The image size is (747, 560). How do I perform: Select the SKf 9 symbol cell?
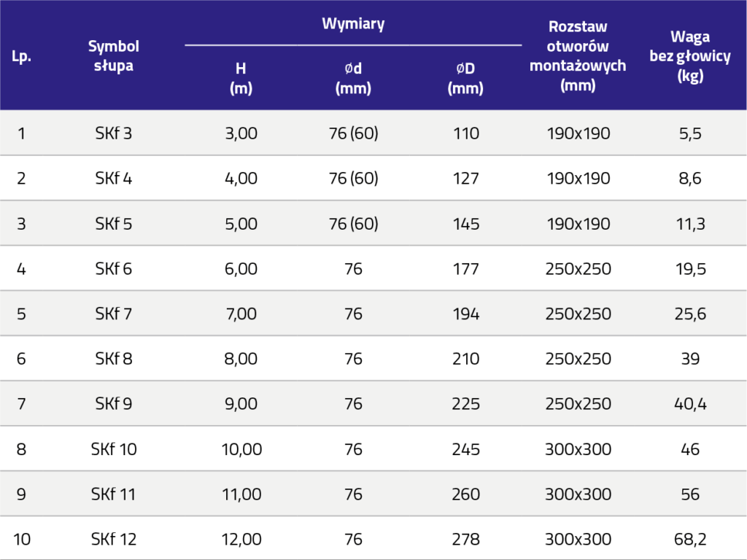(x=113, y=405)
